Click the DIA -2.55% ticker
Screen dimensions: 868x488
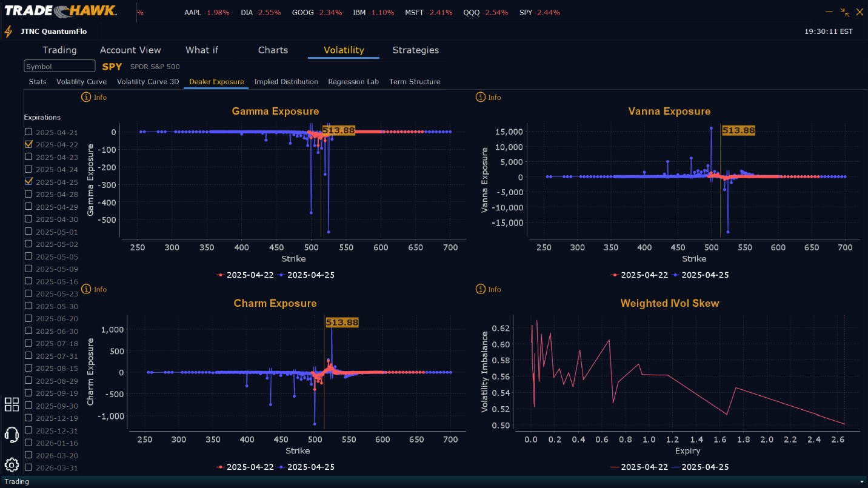pyautogui.click(x=261, y=13)
